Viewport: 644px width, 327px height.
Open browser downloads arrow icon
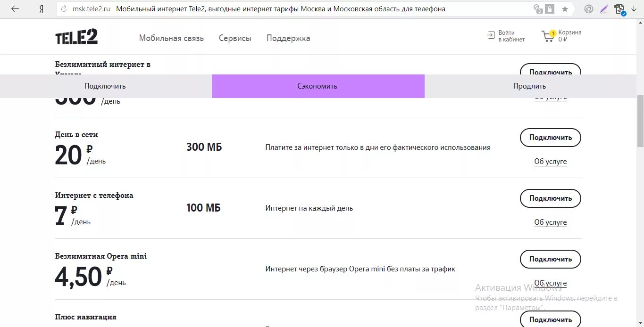634,9
